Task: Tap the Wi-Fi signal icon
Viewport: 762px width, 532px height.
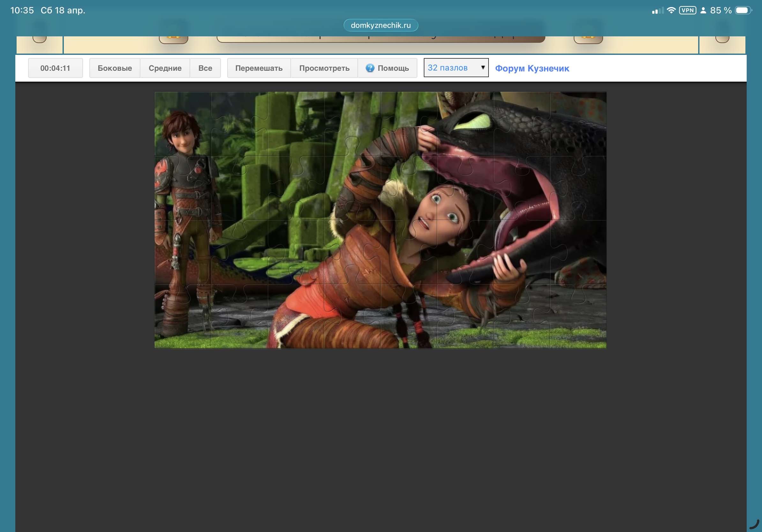Action: click(671, 10)
